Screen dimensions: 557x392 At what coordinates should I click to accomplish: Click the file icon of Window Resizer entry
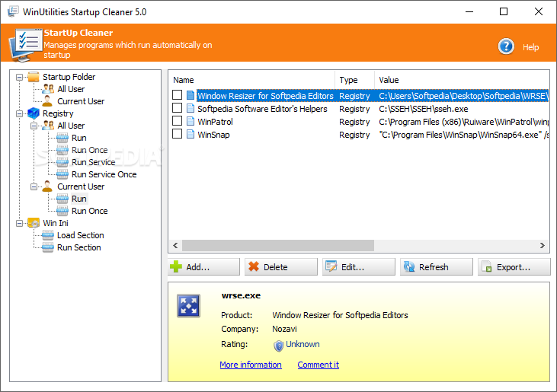(x=190, y=95)
